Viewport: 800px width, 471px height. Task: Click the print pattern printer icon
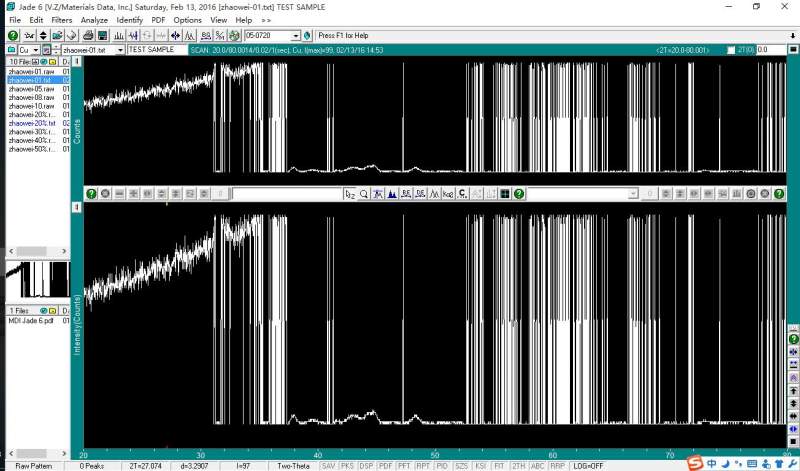pos(88,36)
